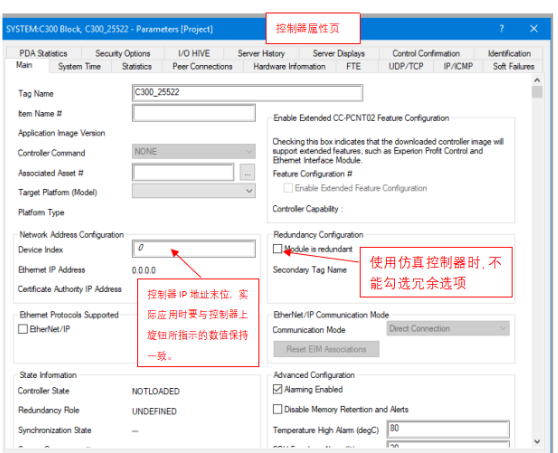
Task: Enable the EtherNet/IP protocol checkbox
Action: coord(23,329)
